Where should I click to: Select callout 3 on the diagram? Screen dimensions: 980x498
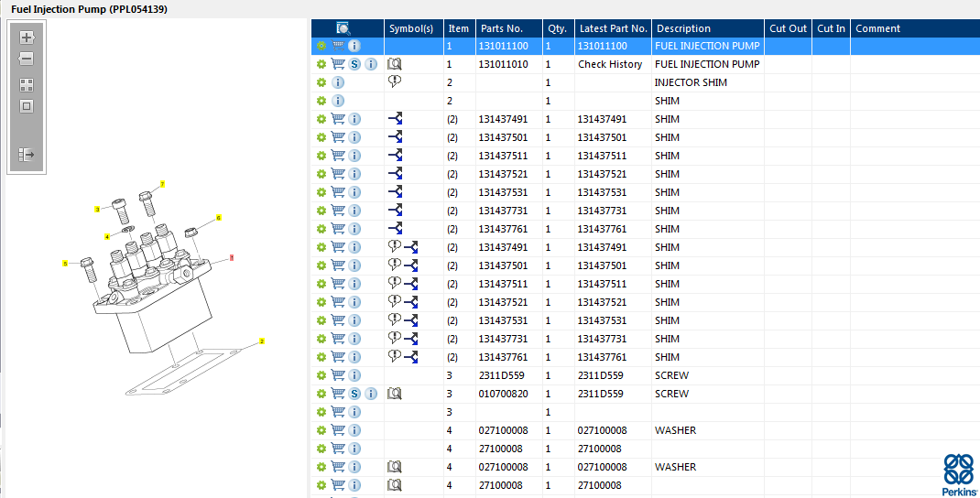point(97,210)
